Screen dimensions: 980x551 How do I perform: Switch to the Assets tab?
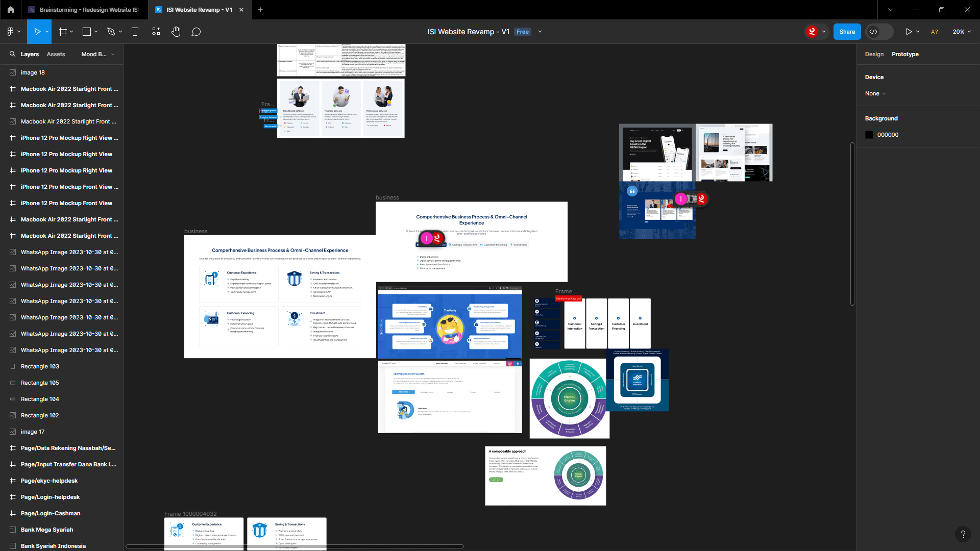[x=56, y=54]
